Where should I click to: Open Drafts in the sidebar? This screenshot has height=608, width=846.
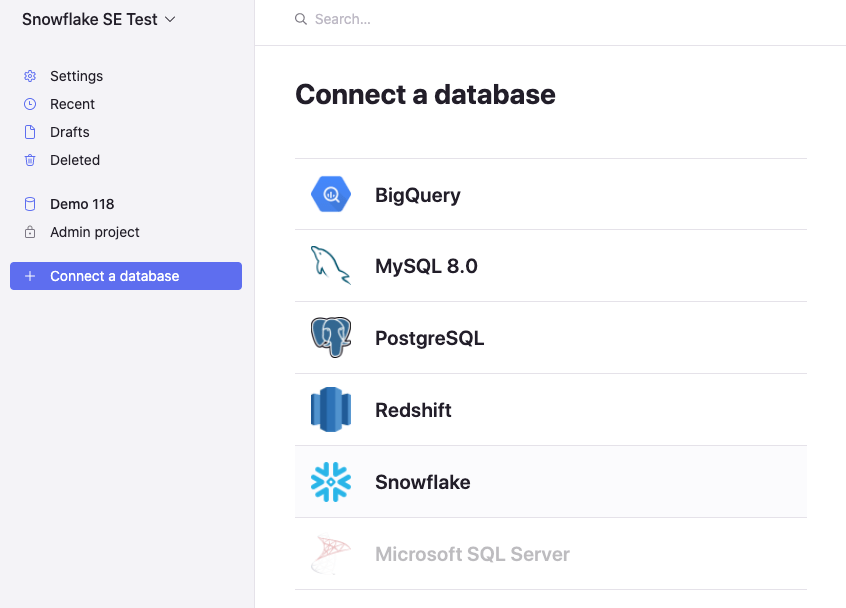[70, 132]
